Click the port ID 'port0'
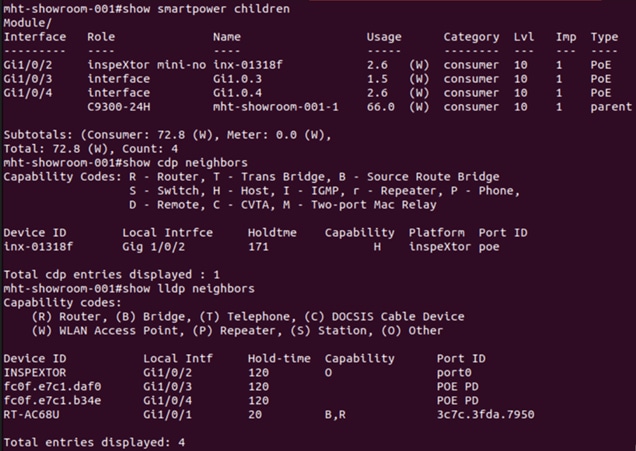 pos(454,373)
